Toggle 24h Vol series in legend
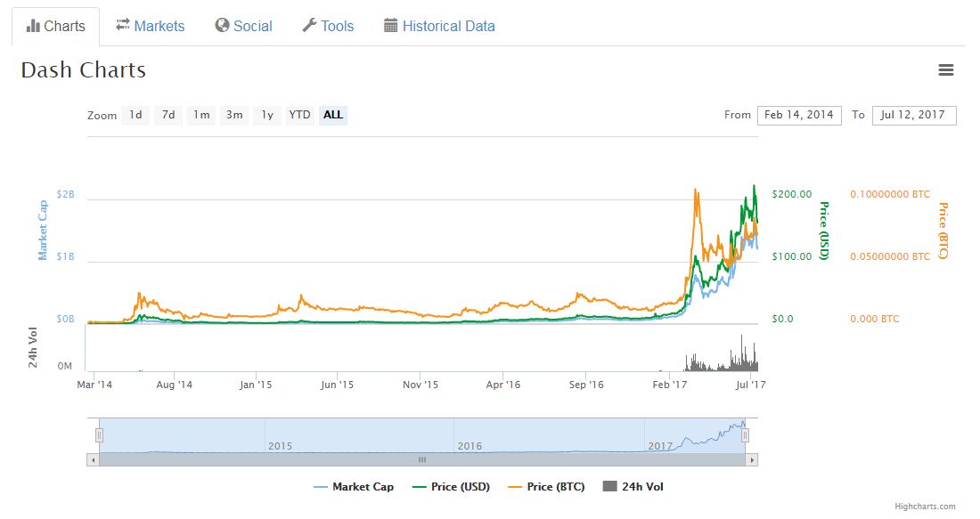Viewport: 980px width, 519px height. click(x=633, y=487)
